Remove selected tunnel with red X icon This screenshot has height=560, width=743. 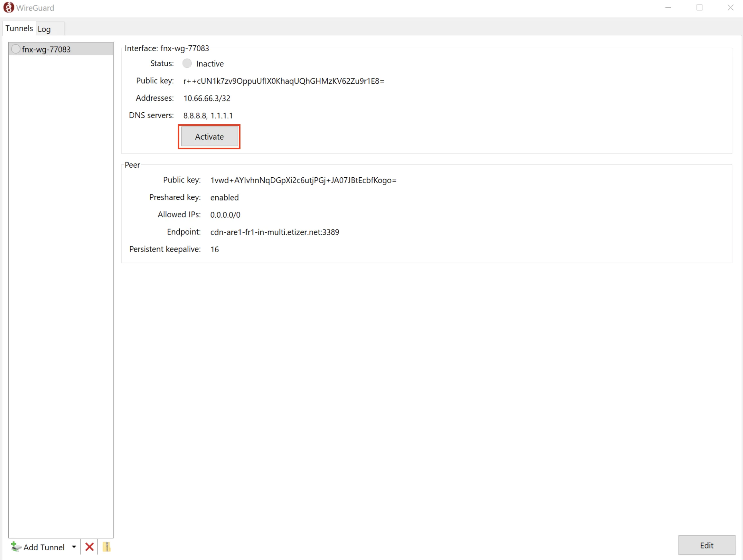[89, 547]
